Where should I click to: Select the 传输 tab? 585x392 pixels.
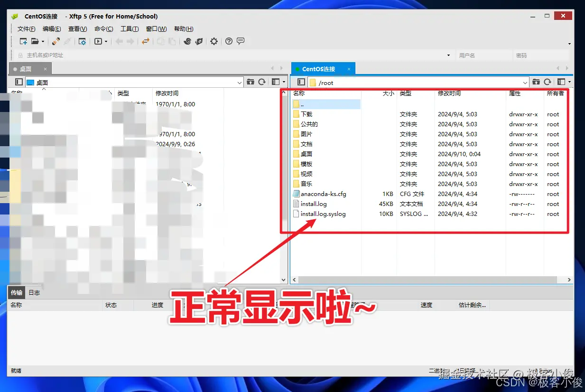[17, 292]
